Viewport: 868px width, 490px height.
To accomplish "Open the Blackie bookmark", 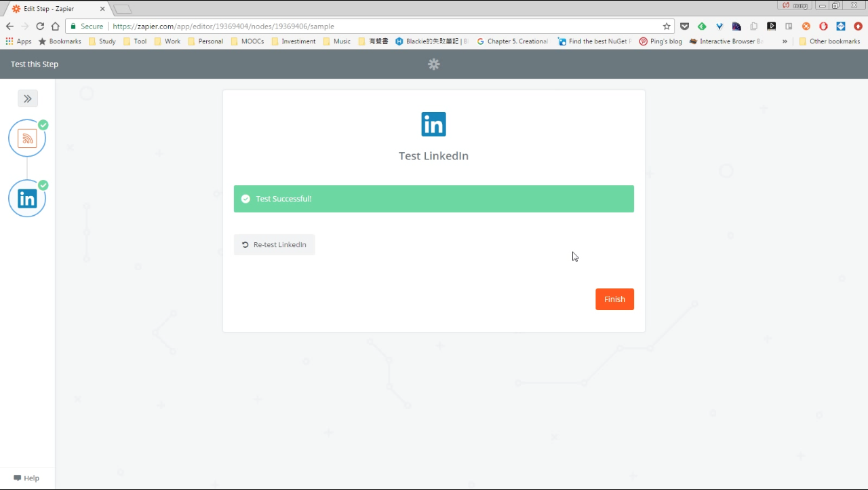I will [432, 41].
